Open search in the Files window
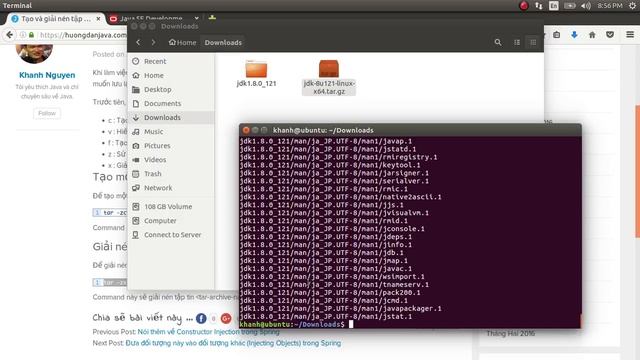Screen dimensions: 640x360 [498, 42]
